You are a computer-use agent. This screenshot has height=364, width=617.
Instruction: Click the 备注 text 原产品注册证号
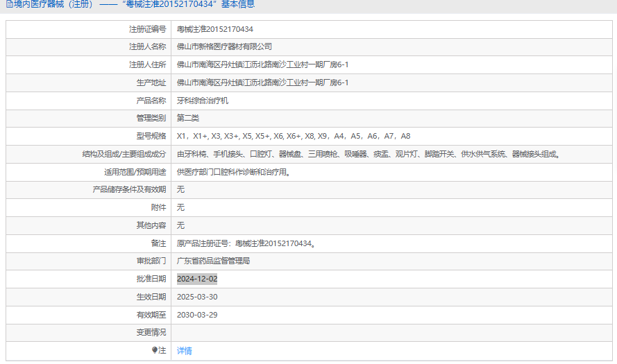click(246, 244)
